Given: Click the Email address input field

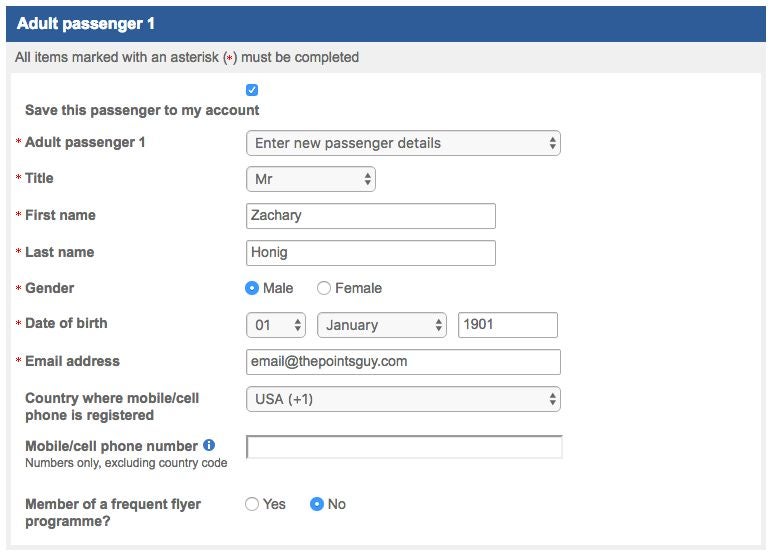Looking at the screenshot, I should [x=403, y=361].
